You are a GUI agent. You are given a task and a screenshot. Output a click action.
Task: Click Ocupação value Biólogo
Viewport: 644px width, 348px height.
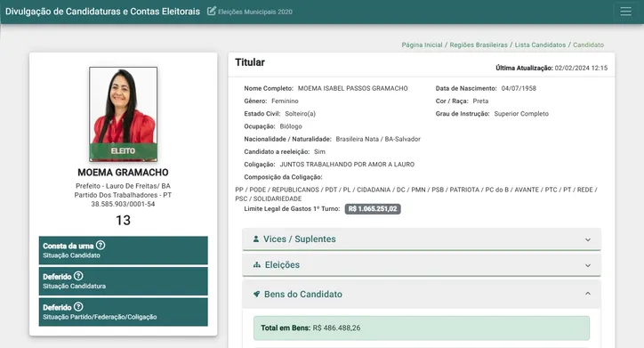coord(291,126)
